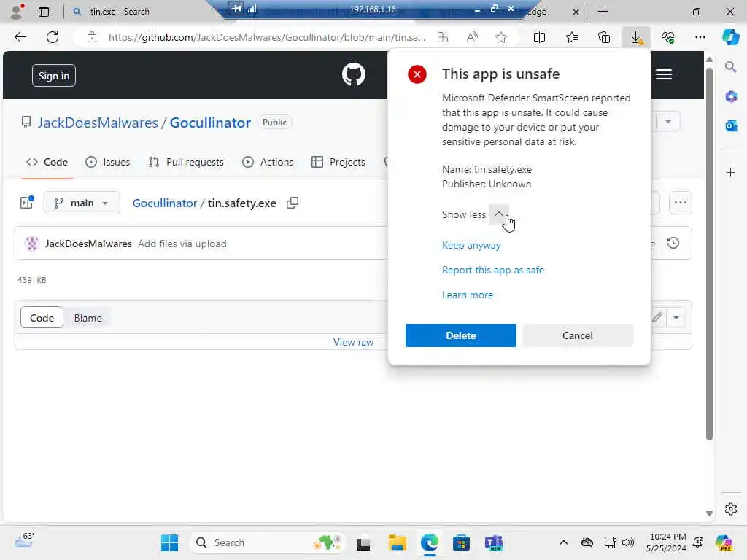Select the Code view button
This screenshot has height=560, width=747.
coord(42,318)
